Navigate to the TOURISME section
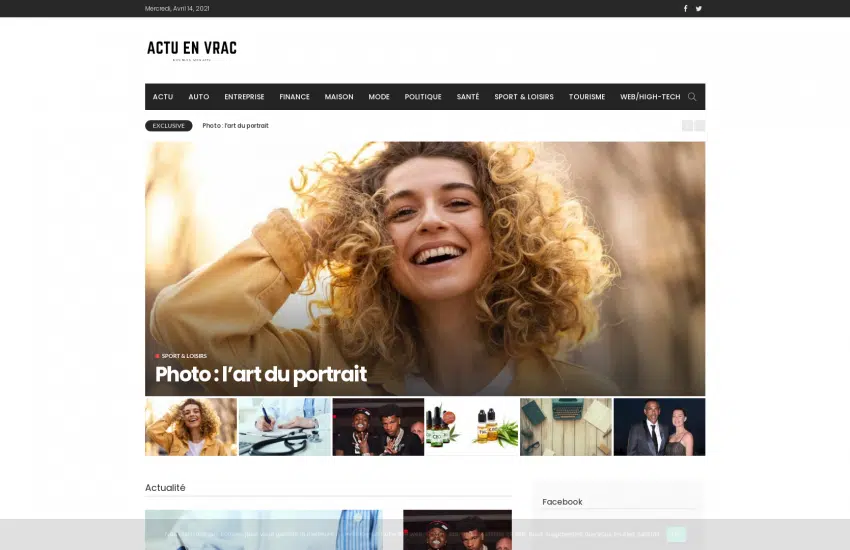 click(587, 97)
